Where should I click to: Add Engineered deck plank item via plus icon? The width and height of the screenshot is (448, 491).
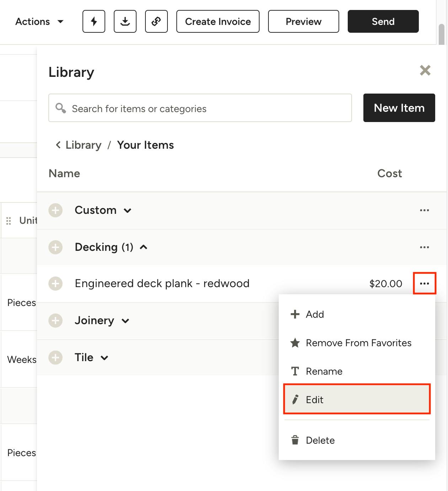point(55,284)
